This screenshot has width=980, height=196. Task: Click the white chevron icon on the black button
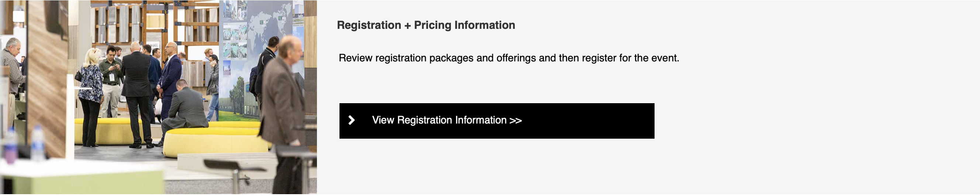[x=352, y=121]
